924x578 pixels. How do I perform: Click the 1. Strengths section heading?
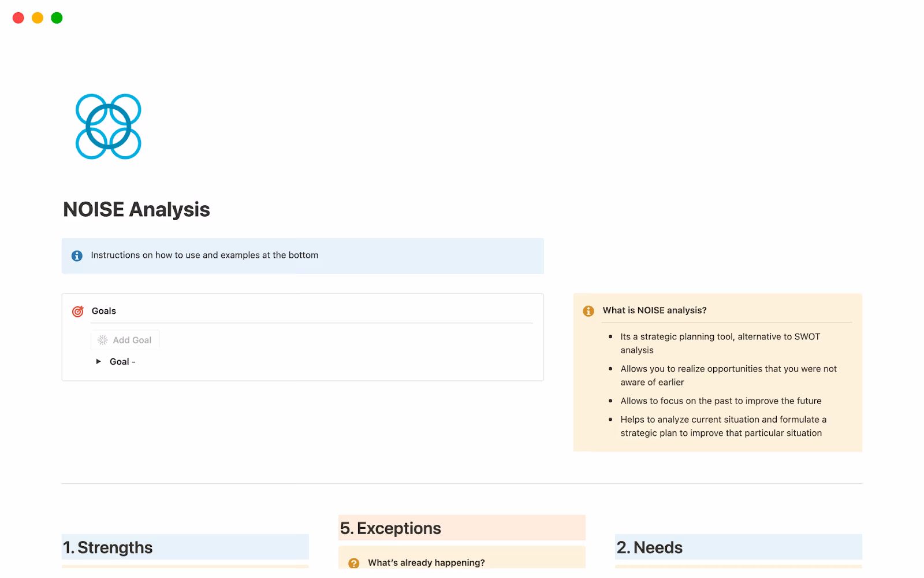[x=108, y=547]
